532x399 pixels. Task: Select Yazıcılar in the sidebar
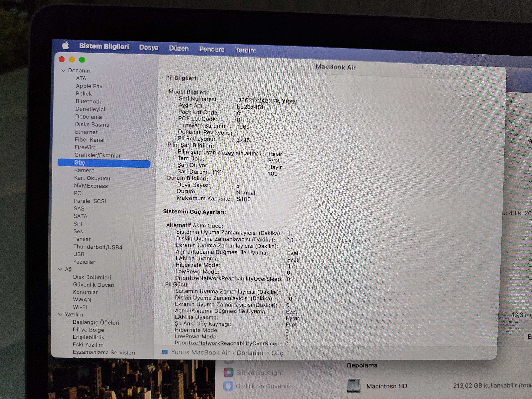pyautogui.click(x=84, y=262)
